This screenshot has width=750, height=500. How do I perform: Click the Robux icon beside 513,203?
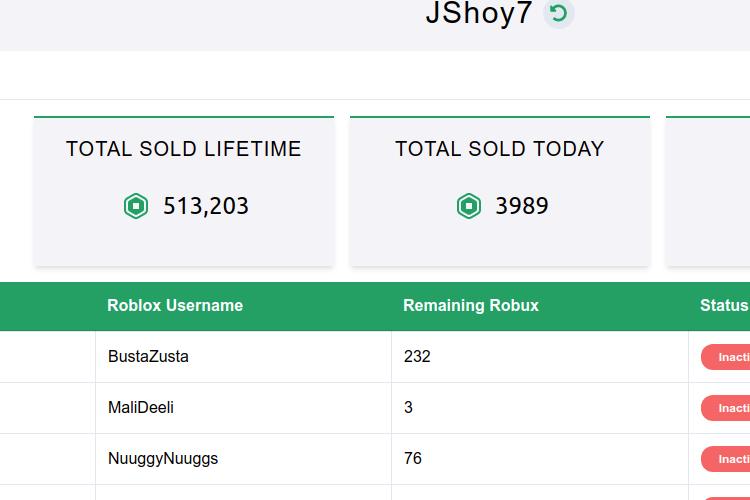[x=136, y=206]
